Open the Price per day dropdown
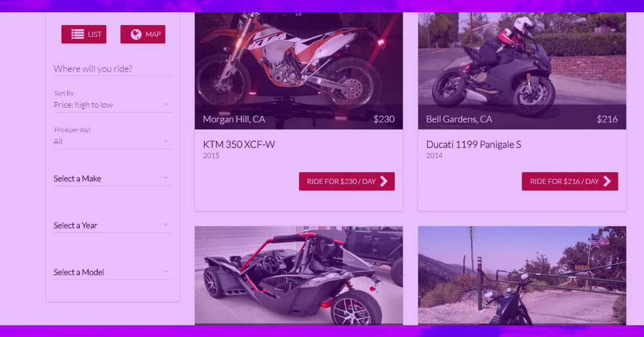This screenshot has height=337, width=644. pos(111,141)
